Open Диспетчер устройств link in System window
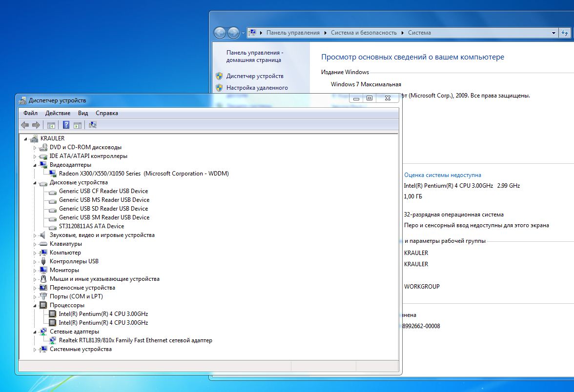This screenshot has height=392, width=574. click(255, 76)
